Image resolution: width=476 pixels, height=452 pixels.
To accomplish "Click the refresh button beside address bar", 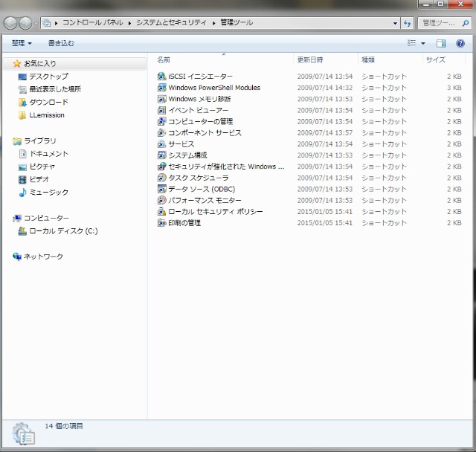I will [x=407, y=23].
